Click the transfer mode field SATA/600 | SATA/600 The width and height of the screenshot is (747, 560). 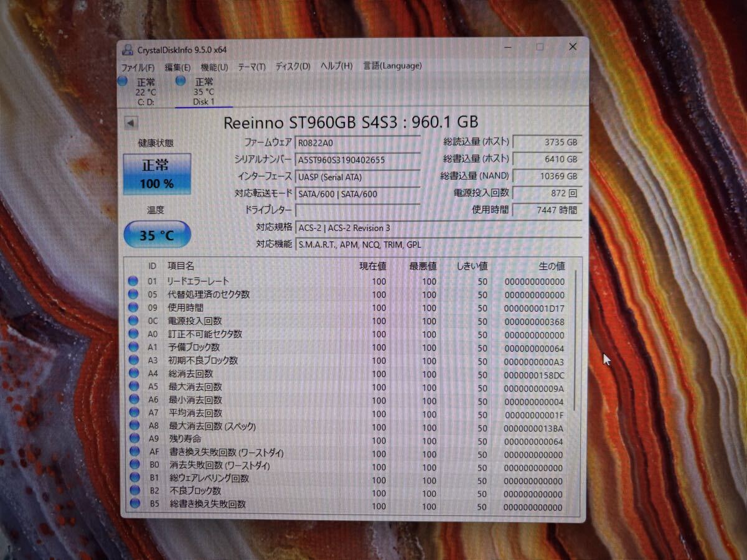pyautogui.click(x=358, y=194)
